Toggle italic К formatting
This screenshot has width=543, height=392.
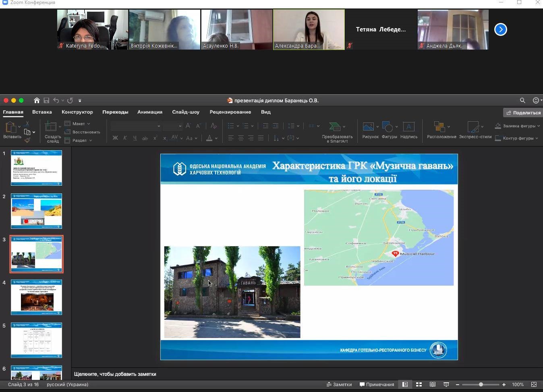tap(125, 138)
